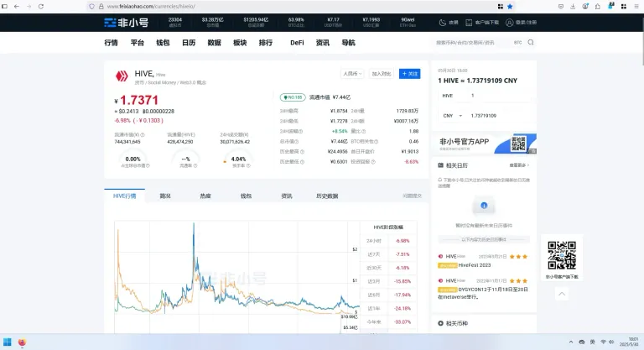
Task: Click the blue info icon in calendar panel
Action: (484, 206)
